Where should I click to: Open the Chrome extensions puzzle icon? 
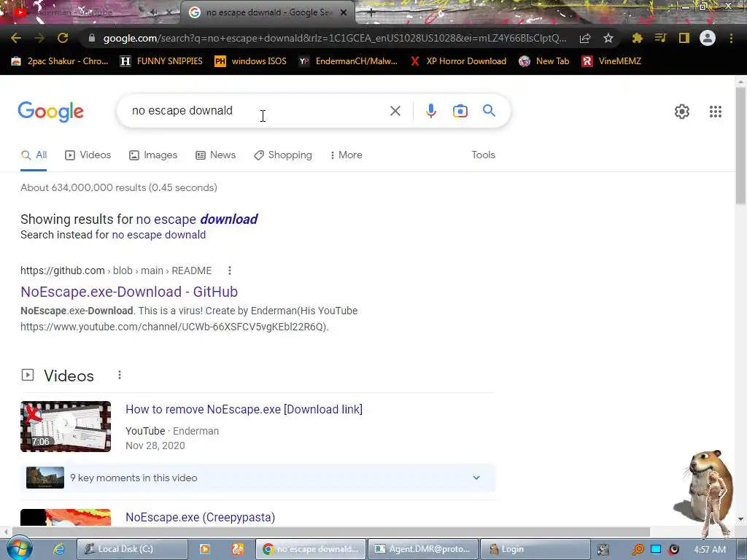(x=637, y=38)
